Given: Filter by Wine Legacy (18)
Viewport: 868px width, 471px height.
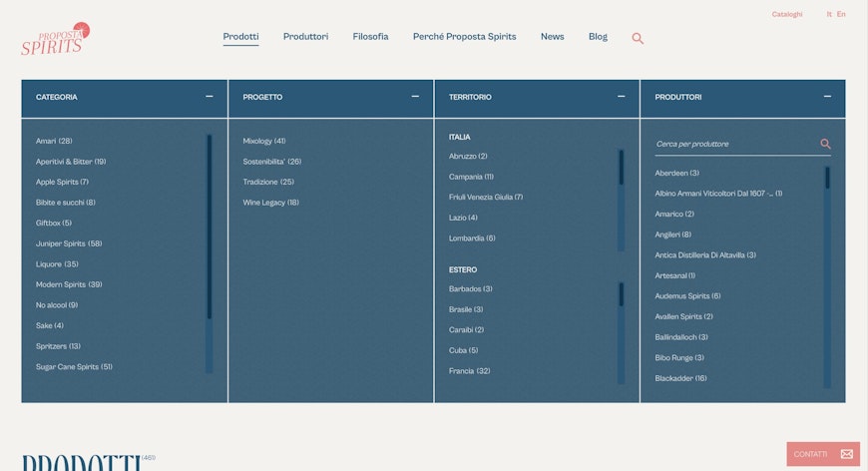Looking at the screenshot, I should click(270, 203).
